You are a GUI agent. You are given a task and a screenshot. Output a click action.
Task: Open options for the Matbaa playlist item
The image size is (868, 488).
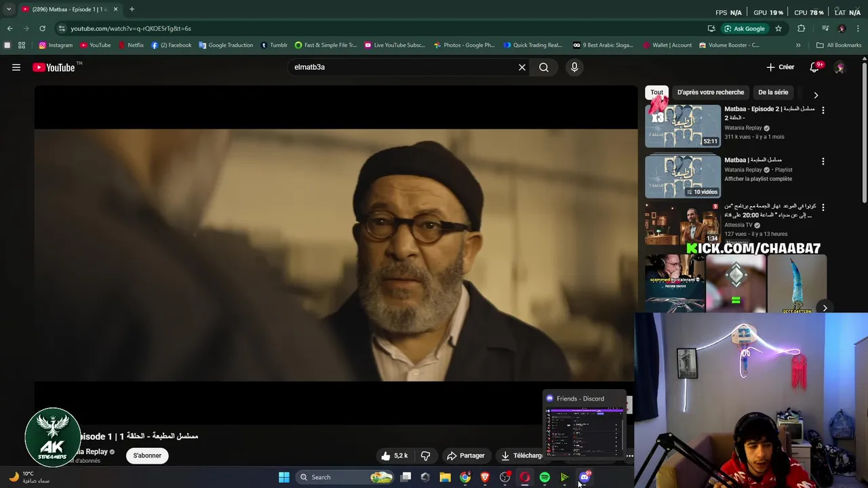pyautogui.click(x=823, y=161)
